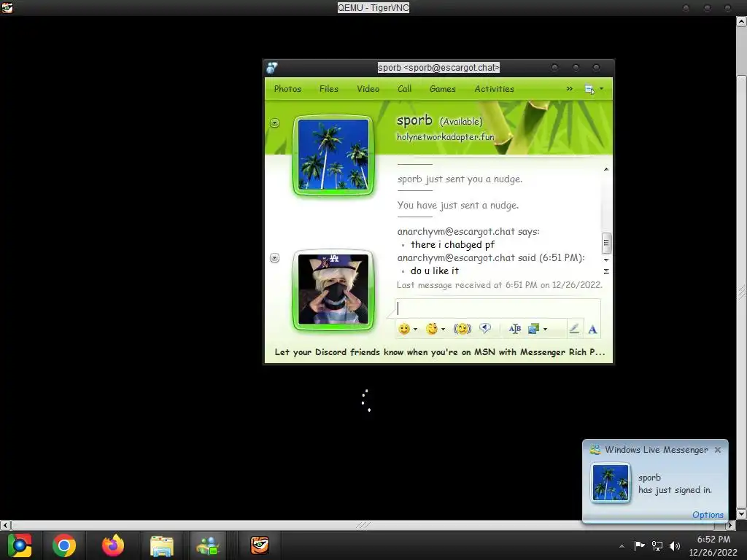Click 'You have just sent a nudge' line
The image size is (747, 560).
tap(458, 205)
